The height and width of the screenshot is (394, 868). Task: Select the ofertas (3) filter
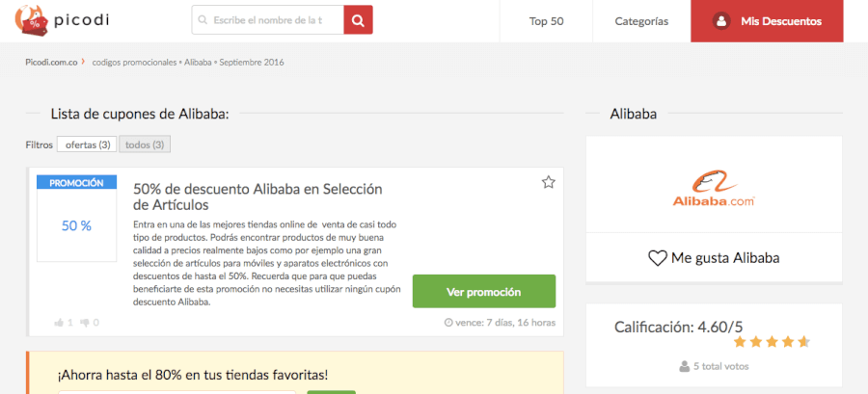[88, 144]
